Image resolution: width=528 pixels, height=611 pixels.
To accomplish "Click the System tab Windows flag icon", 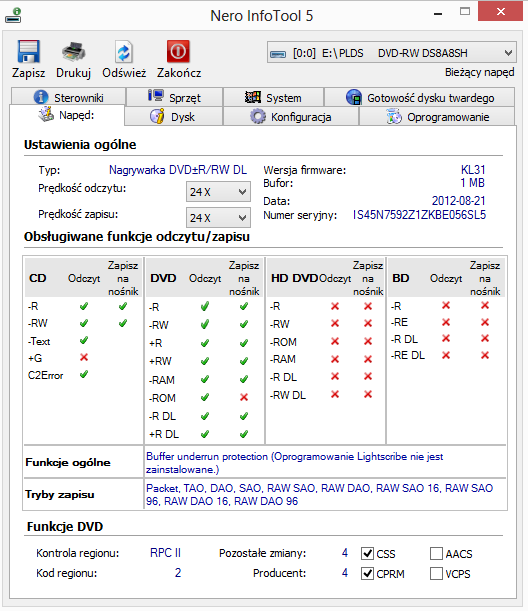I will point(253,97).
